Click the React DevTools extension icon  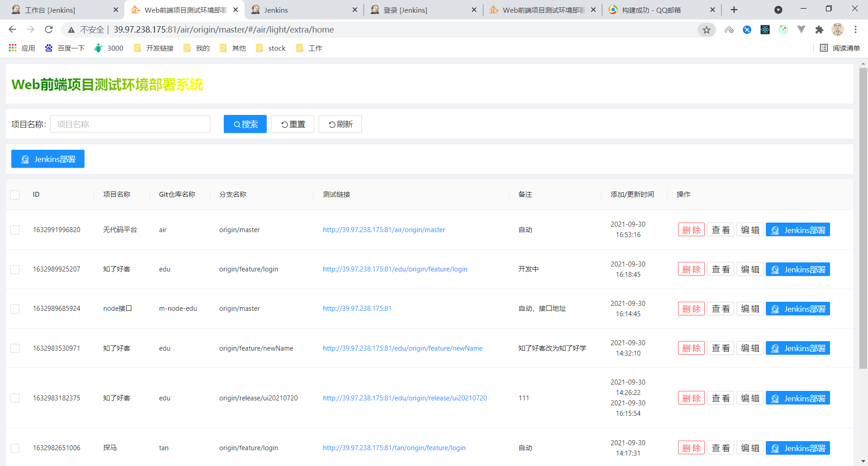[x=765, y=30]
